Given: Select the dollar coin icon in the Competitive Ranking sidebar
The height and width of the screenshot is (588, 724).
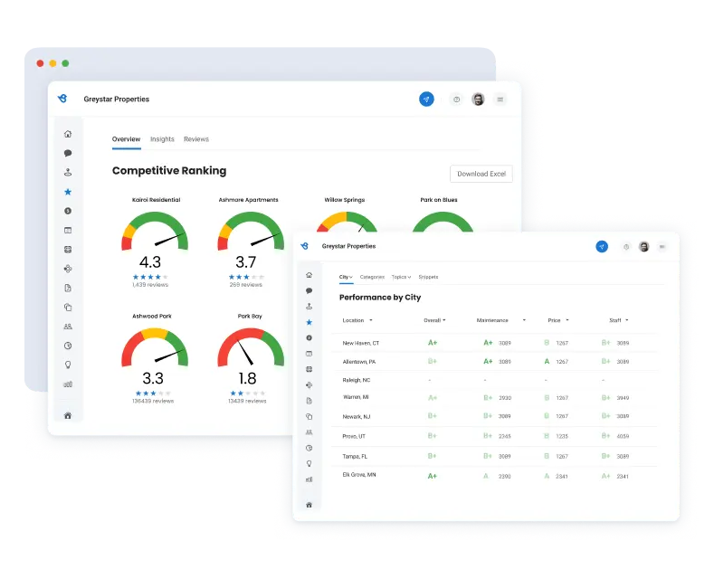Looking at the screenshot, I should tap(68, 211).
